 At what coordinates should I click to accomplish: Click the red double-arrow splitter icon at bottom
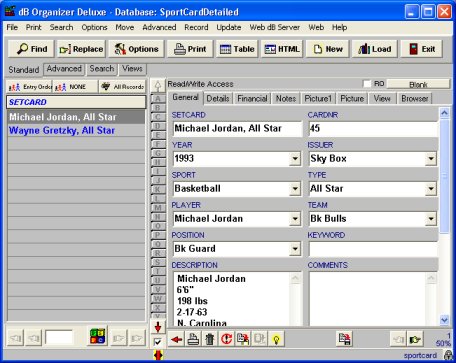tap(158, 355)
